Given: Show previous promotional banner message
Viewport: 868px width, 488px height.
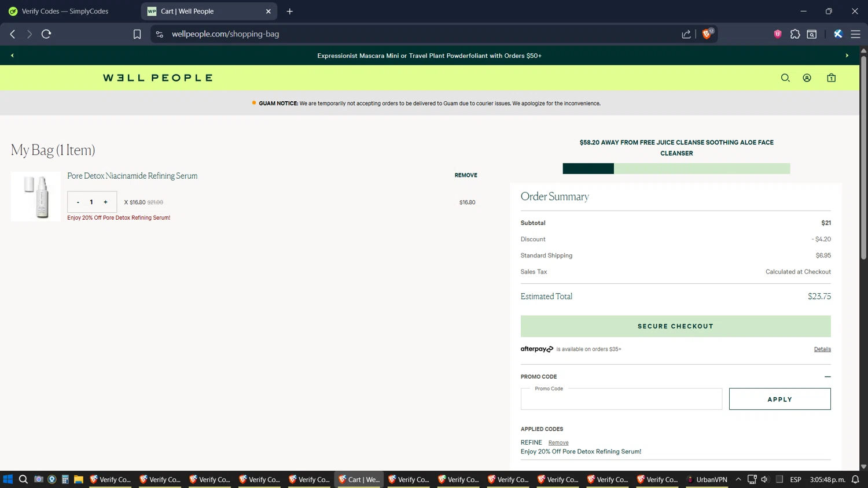Looking at the screenshot, I should tap(12, 56).
